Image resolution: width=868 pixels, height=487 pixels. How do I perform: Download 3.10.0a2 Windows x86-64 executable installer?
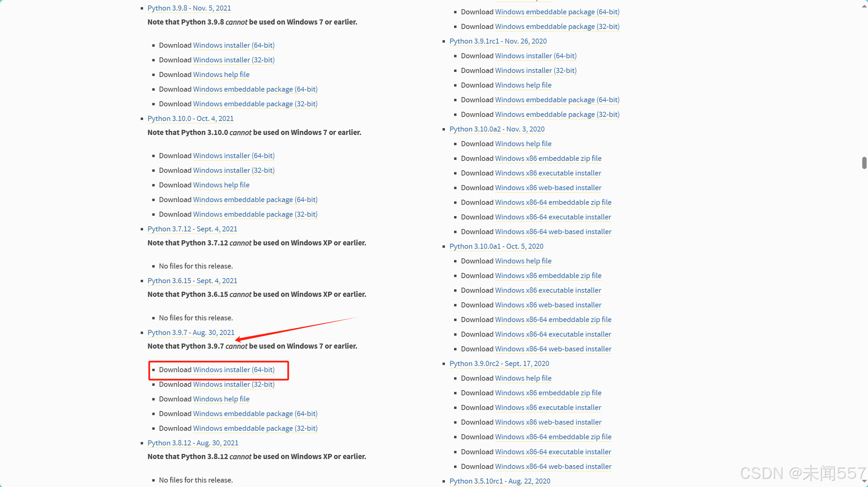[x=553, y=217]
